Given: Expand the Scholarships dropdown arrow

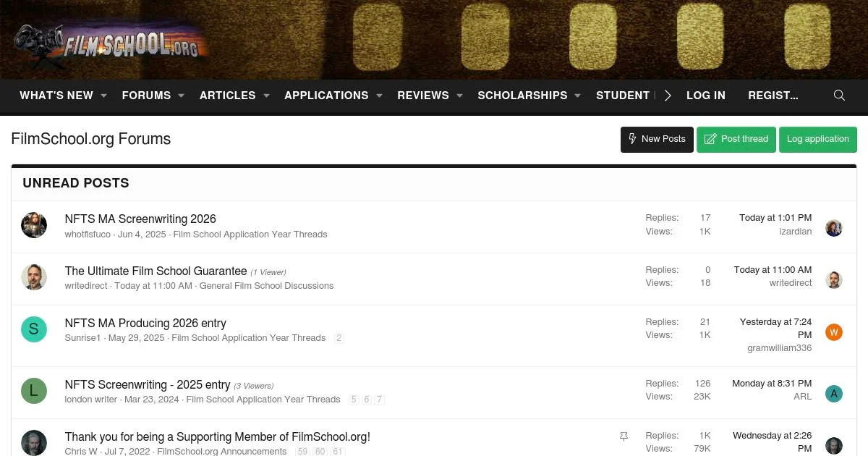Looking at the screenshot, I should (577, 96).
